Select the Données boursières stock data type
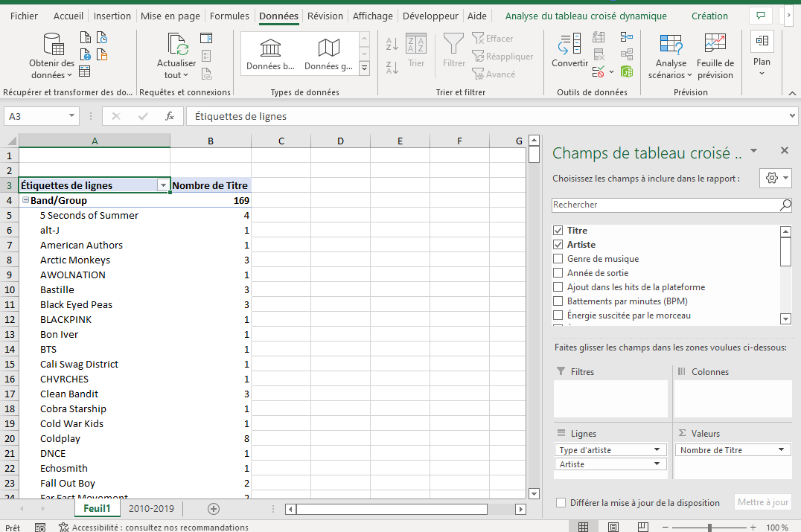The image size is (801, 532). pyautogui.click(x=270, y=54)
